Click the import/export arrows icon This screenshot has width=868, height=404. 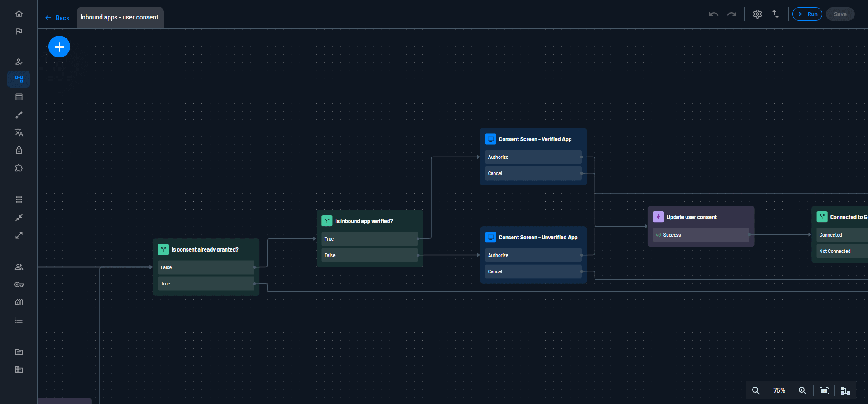(x=776, y=14)
